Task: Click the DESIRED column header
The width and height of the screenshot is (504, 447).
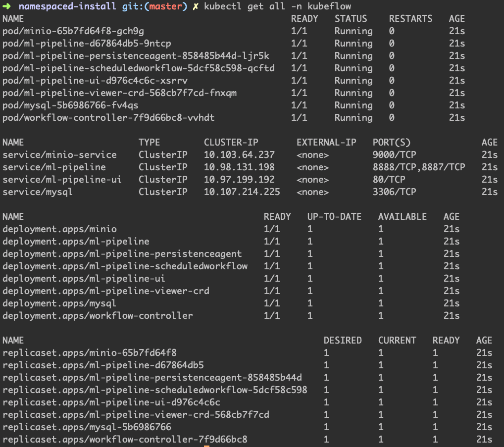Action: click(343, 341)
